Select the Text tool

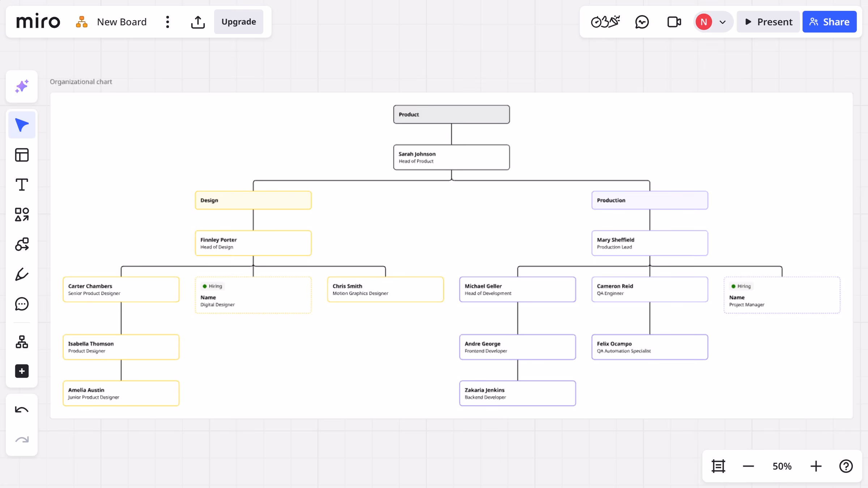[x=22, y=185]
